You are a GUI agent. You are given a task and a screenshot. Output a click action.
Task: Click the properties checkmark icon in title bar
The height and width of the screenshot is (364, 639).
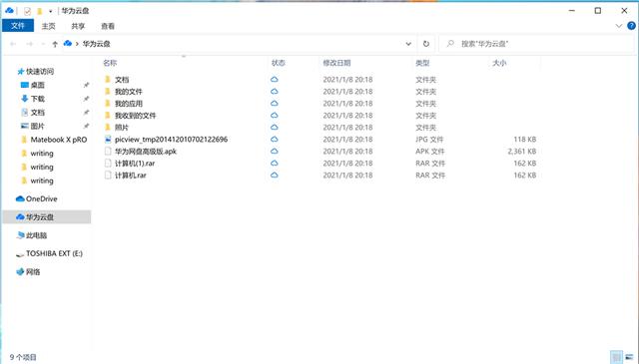coord(27,11)
